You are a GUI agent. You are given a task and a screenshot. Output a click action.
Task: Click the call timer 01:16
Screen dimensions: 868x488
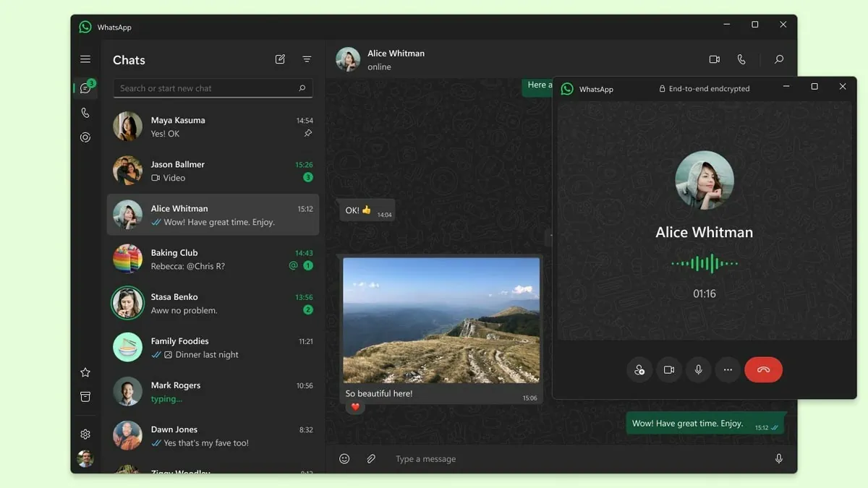pos(705,294)
